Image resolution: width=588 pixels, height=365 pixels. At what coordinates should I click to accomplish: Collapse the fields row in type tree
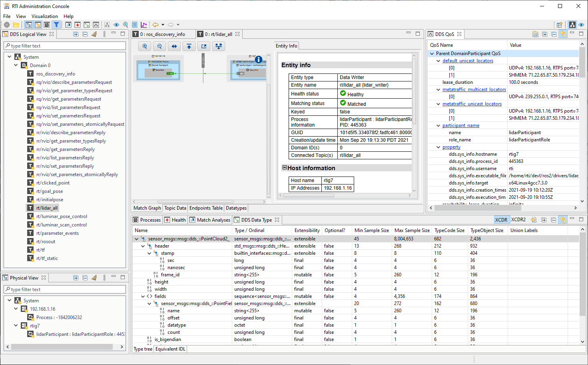tap(143, 296)
